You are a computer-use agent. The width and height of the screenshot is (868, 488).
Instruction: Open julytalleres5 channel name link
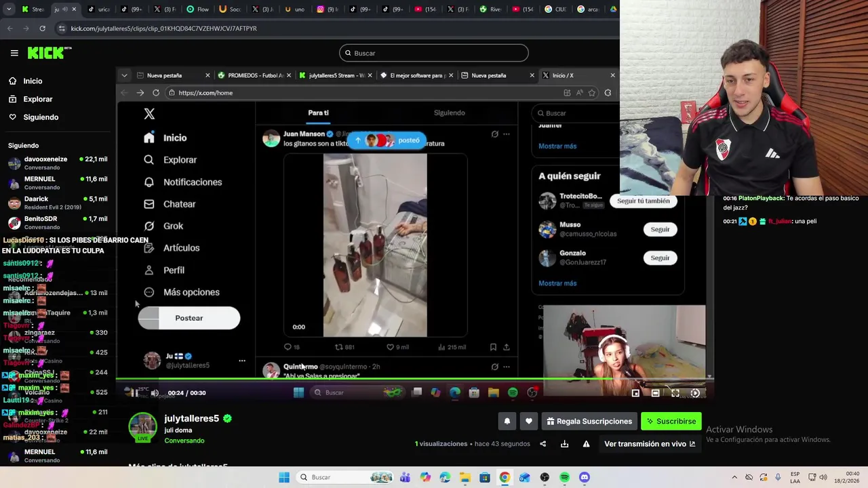tap(191, 418)
